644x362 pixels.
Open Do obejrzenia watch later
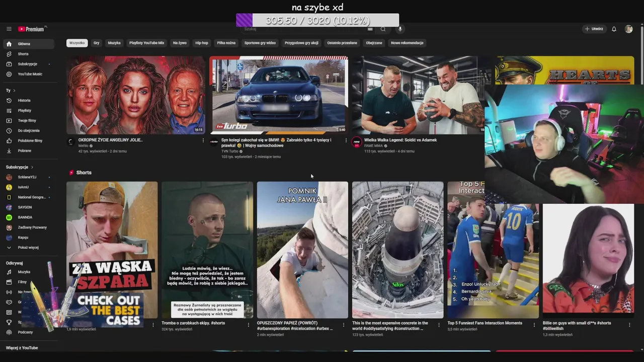coord(29,131)
